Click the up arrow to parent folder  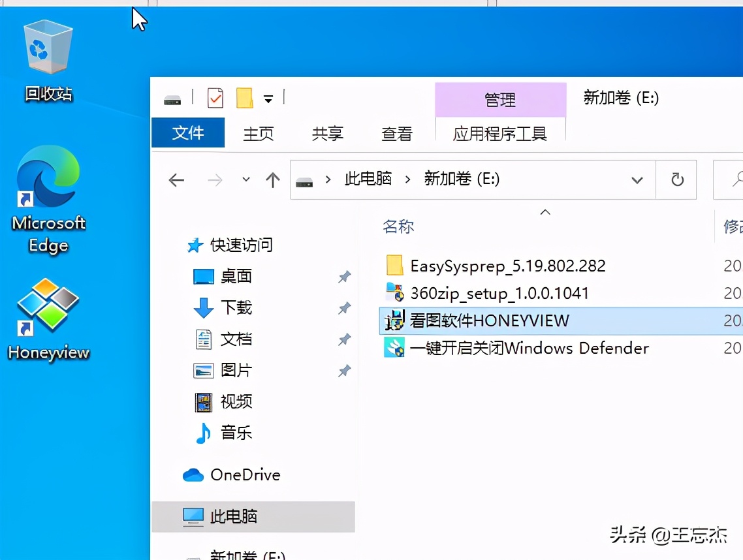click(x=272, y=179)
